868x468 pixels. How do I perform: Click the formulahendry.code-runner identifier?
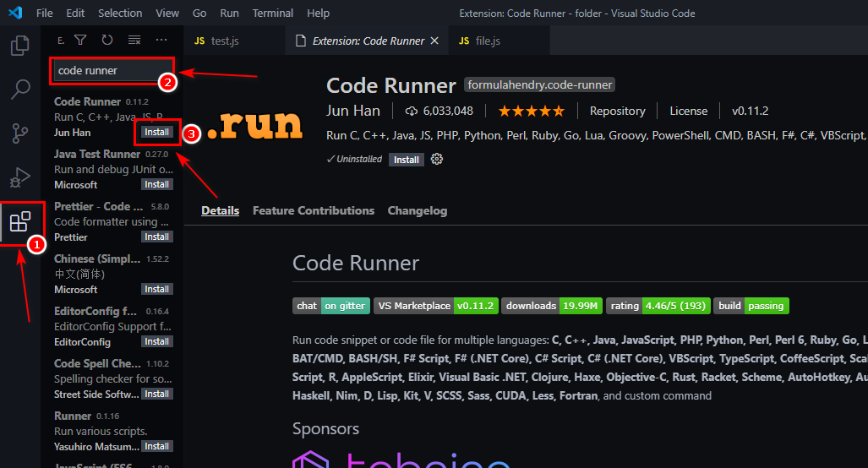pyautogui.click(x=540, y=84)
